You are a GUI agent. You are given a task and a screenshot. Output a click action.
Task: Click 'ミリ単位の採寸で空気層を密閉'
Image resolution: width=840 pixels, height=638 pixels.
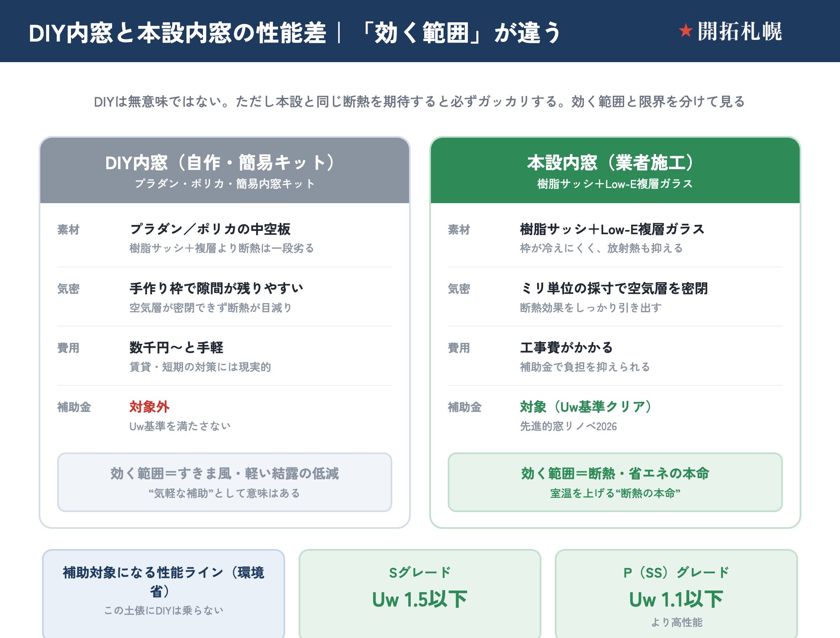pyautogui.click(x=614, y=288)
